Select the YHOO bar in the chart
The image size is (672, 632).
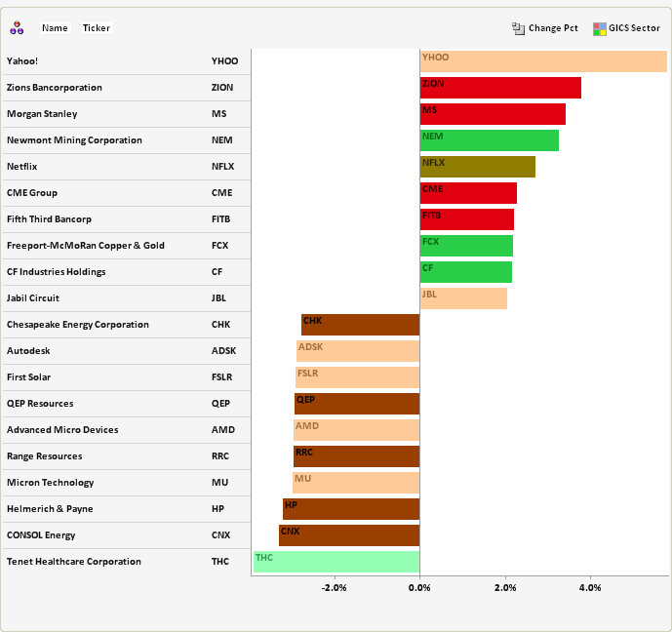(543, 61)
